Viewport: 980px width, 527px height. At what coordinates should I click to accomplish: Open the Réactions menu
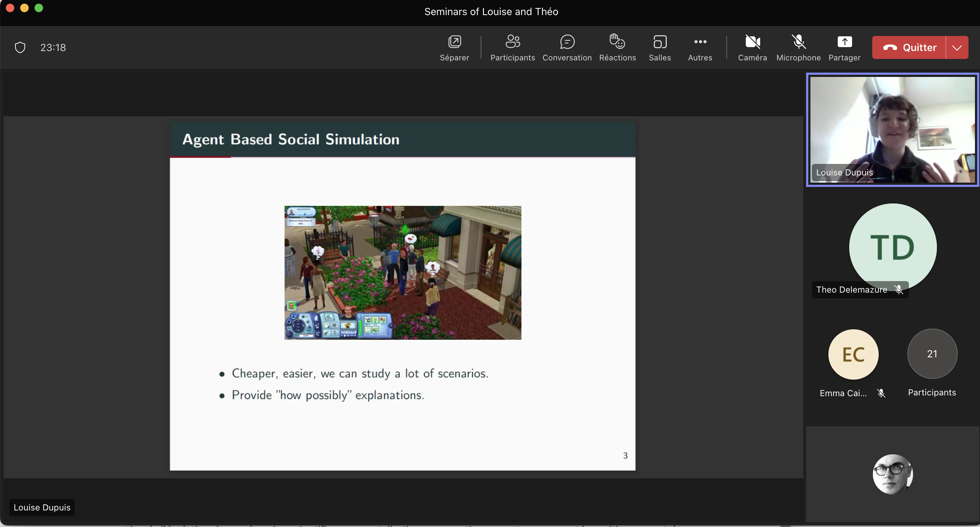point(617,47)
